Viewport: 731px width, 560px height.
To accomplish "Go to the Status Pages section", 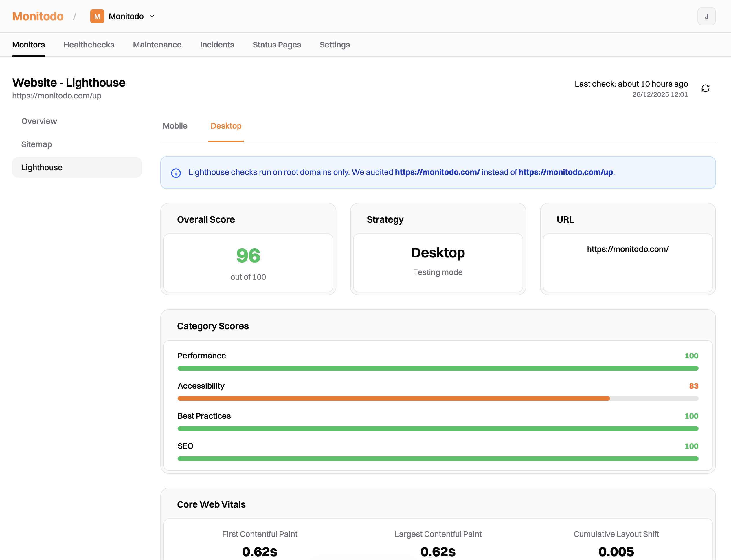I will click(x=277, y=45).
